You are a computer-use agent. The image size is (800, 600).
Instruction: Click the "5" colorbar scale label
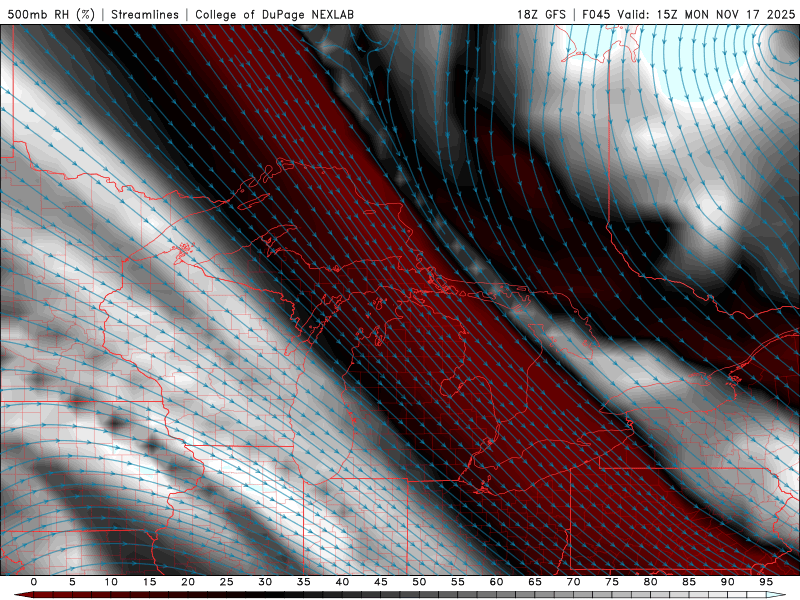(x=72, y=582)
